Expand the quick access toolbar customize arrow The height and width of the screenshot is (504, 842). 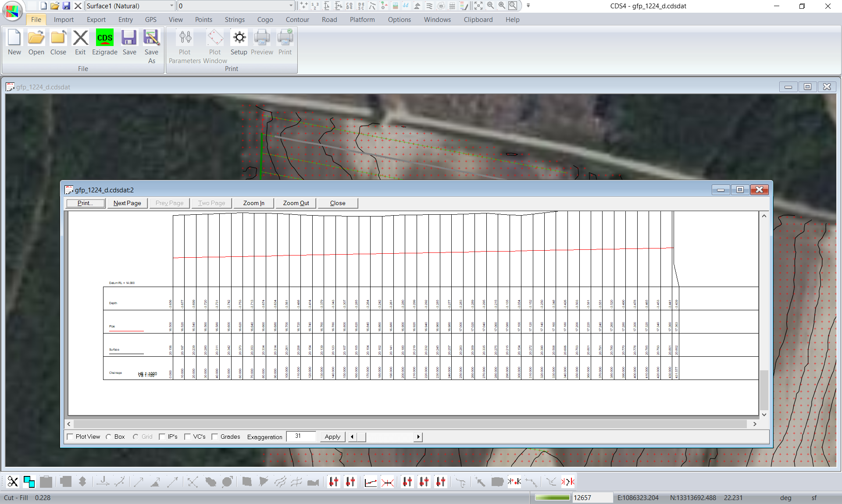click(528, 6)
